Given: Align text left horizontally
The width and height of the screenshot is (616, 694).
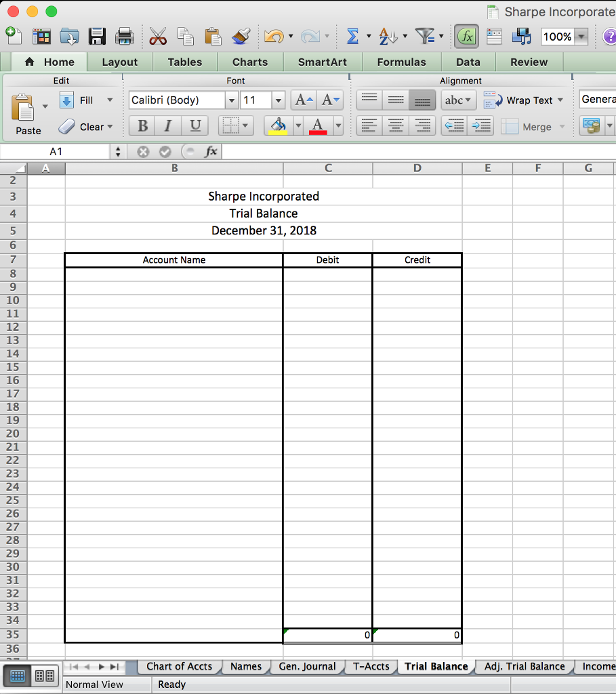Looking at the screenshot, I should point(369,126).
